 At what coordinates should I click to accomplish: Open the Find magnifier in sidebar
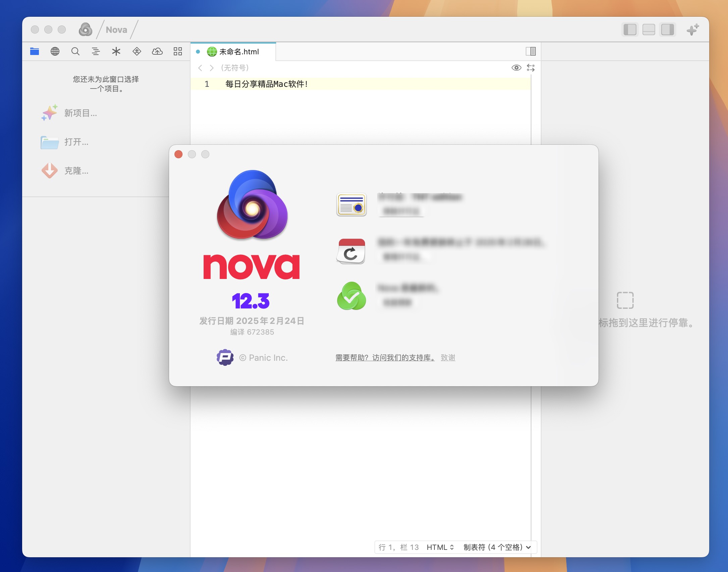(75, 51)
